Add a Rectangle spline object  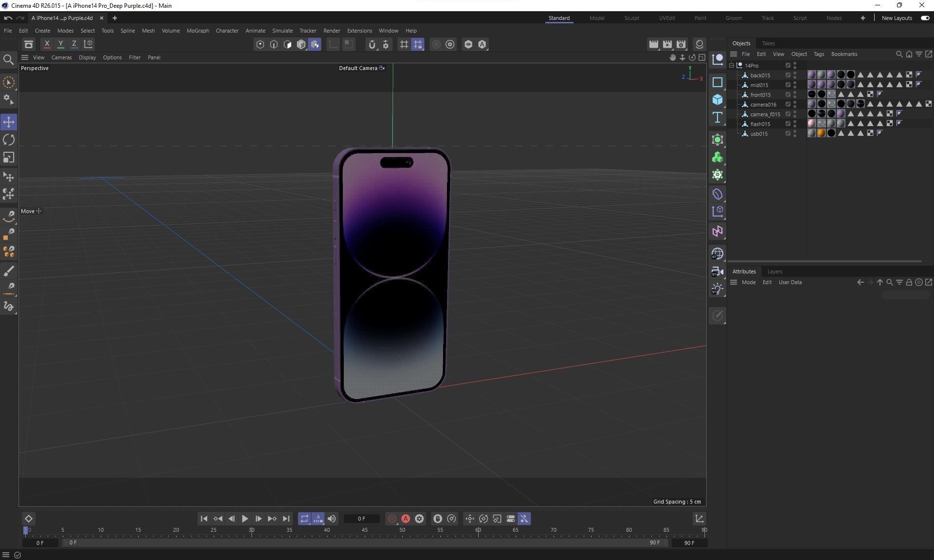[718, 82]
